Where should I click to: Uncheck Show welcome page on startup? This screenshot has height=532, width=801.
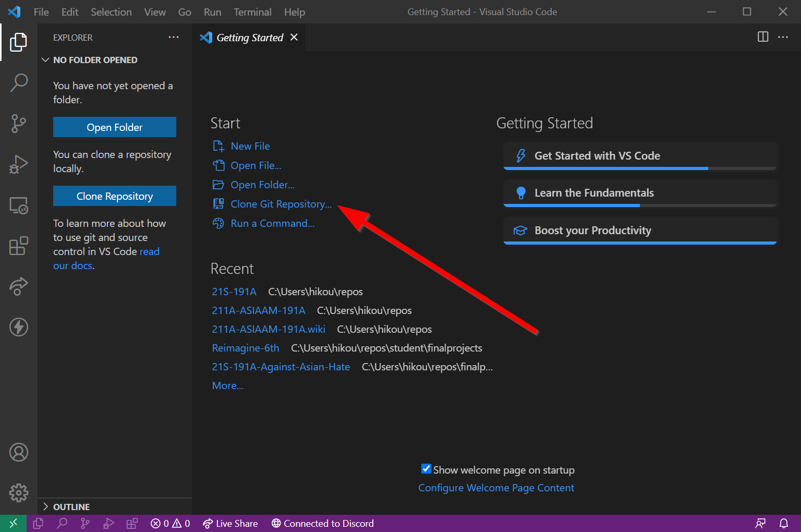point(426,469)
